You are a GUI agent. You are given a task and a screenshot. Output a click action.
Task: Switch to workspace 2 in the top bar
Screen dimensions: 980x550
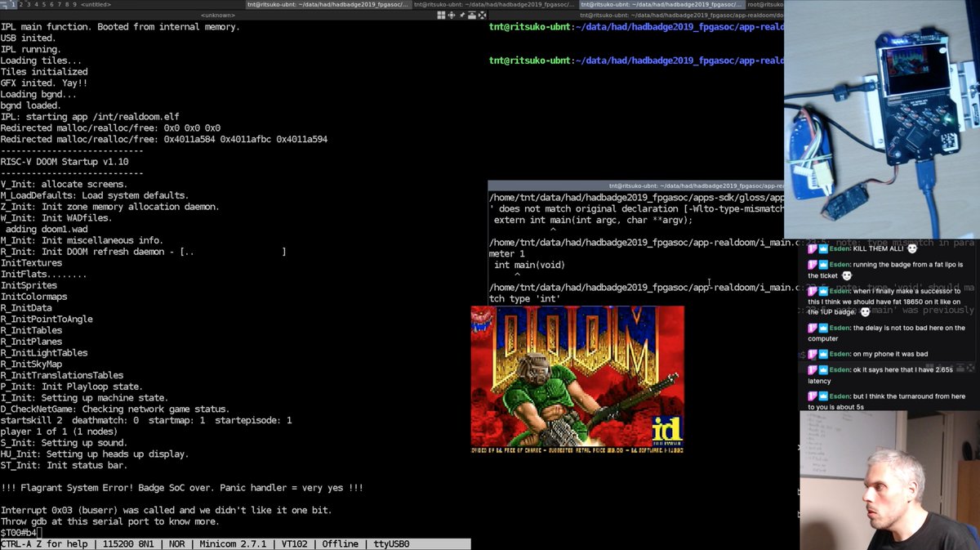click(21, 4)
